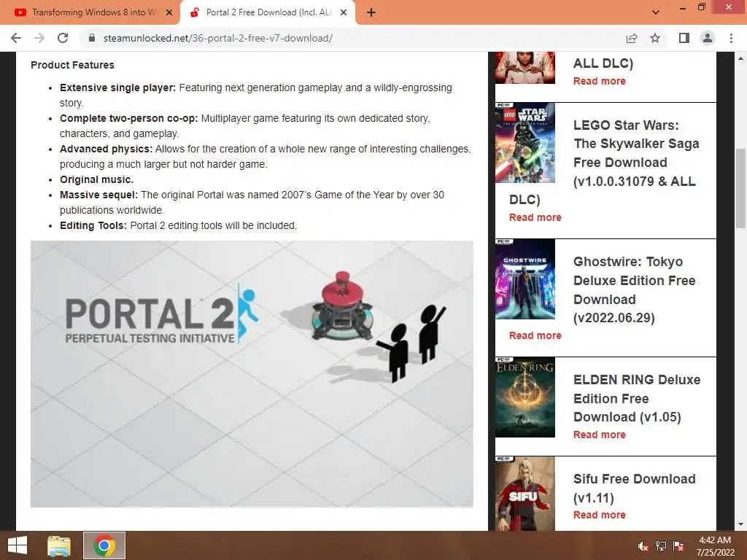Image resolution: width=747 pixels, height=560 pixels.
Task: Click the Extensive single player text
Action: (x=117, y=87)
